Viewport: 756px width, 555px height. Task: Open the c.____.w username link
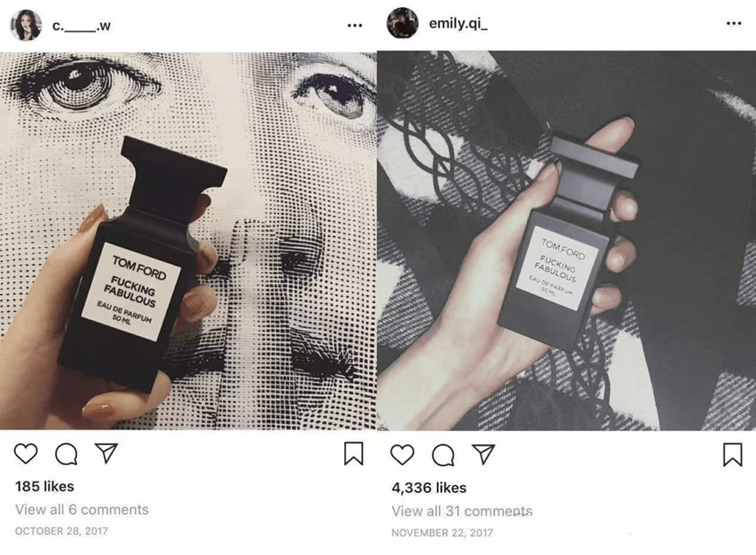click(81, 26)
